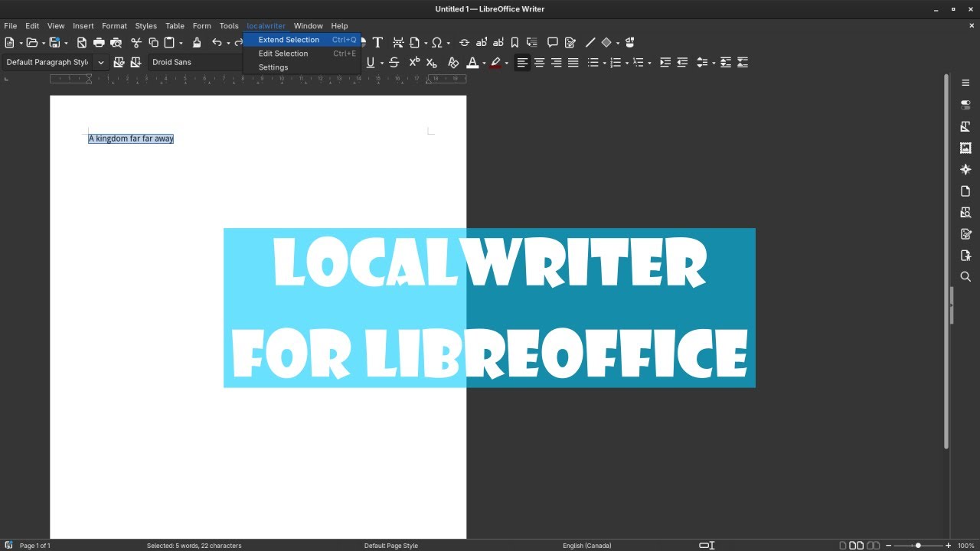The width and height of the screenshot is (980, 551).
Task: Adjust the zoom slider handle
Action: coord(918,546)
